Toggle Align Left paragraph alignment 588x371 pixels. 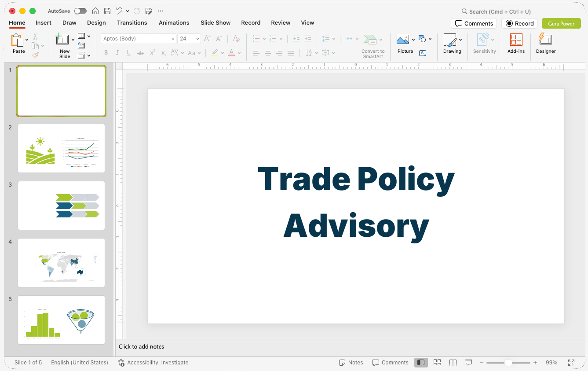click(x=256, y=53)
